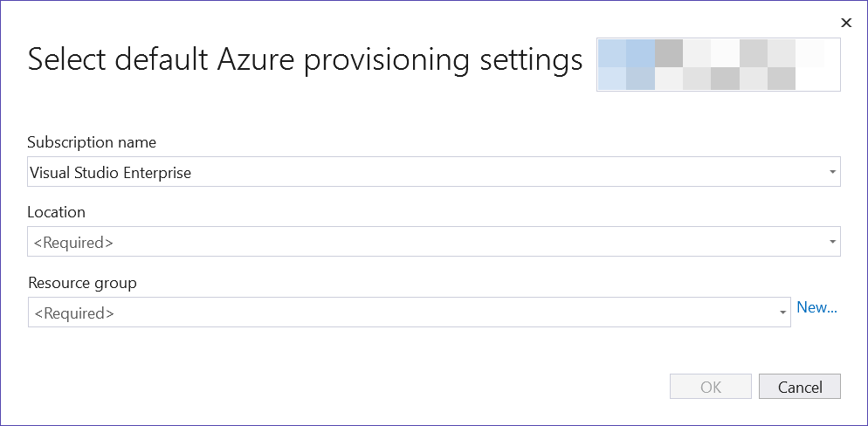Click middle of Resource group combo box

click(410, 313)
